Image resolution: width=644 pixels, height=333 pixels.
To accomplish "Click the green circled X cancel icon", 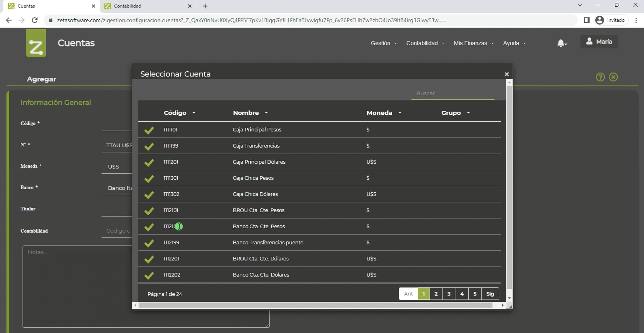I will coord(613,77).
